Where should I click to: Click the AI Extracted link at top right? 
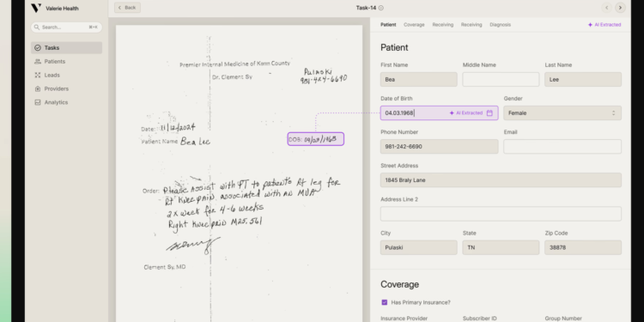tap(605, 25)
